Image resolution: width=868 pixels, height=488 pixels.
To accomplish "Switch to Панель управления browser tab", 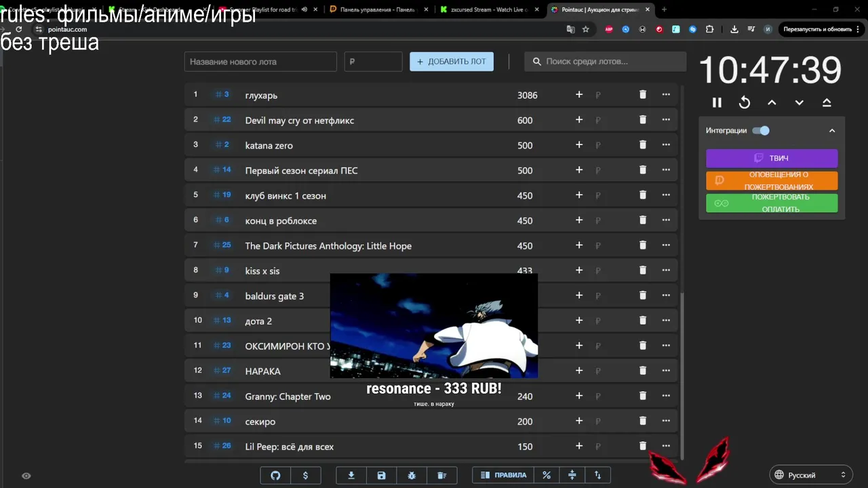I will (x=380, y=9).
